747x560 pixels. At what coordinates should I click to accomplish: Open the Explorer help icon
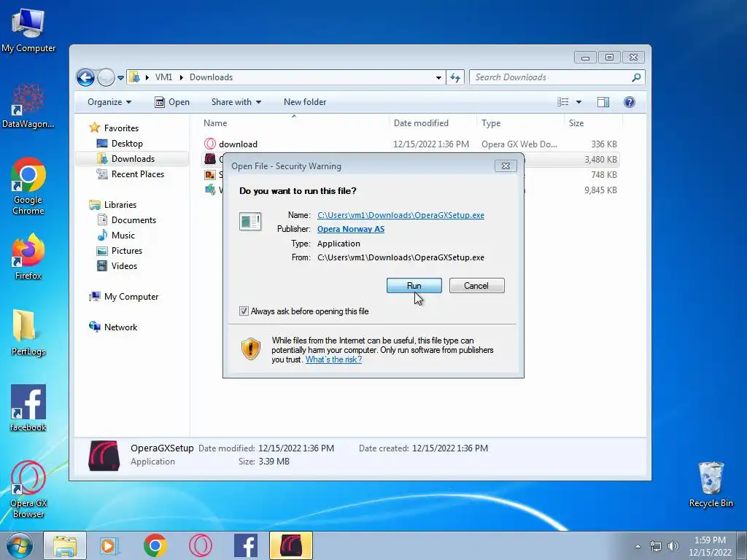630,102
